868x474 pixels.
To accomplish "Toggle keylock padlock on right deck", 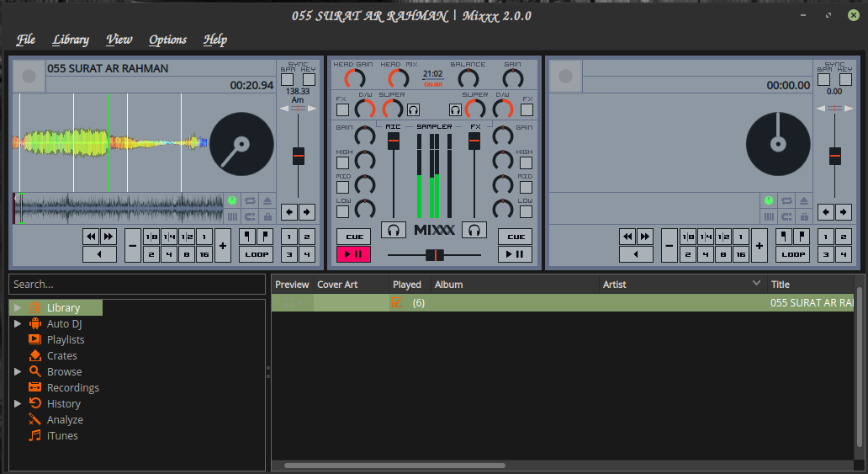I will click(x=804, y=216).
